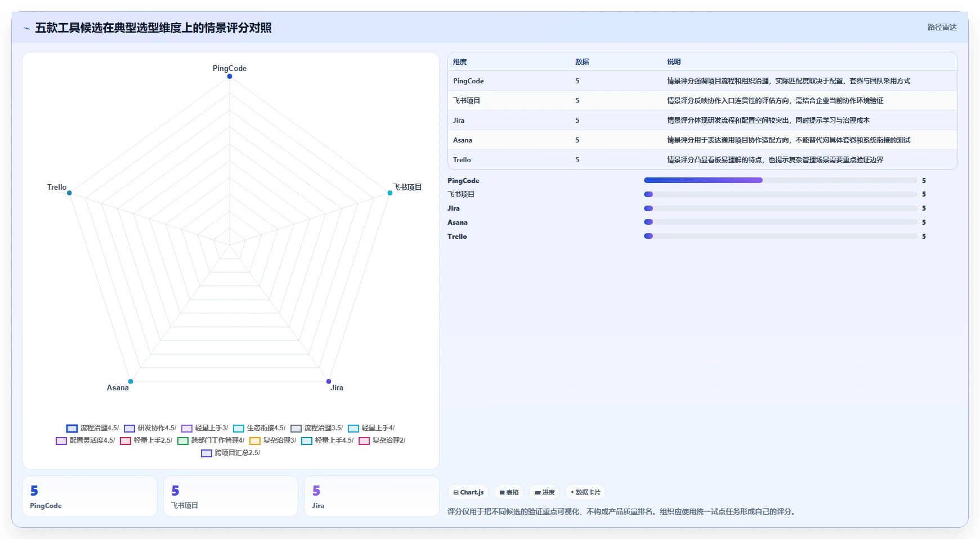Click the PingCode label beside its progress bar
The width and height of the screenshot is (980, 539).
pyautogui.click(x=463, y=181)
